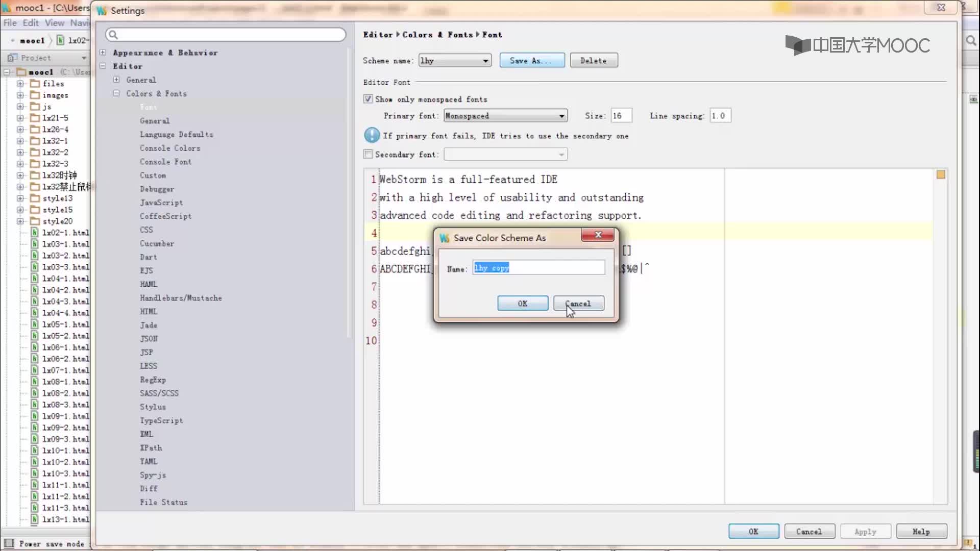Close the Settings dialog
The width and height of the screenshot is (980, 551).
pos(941,7)
